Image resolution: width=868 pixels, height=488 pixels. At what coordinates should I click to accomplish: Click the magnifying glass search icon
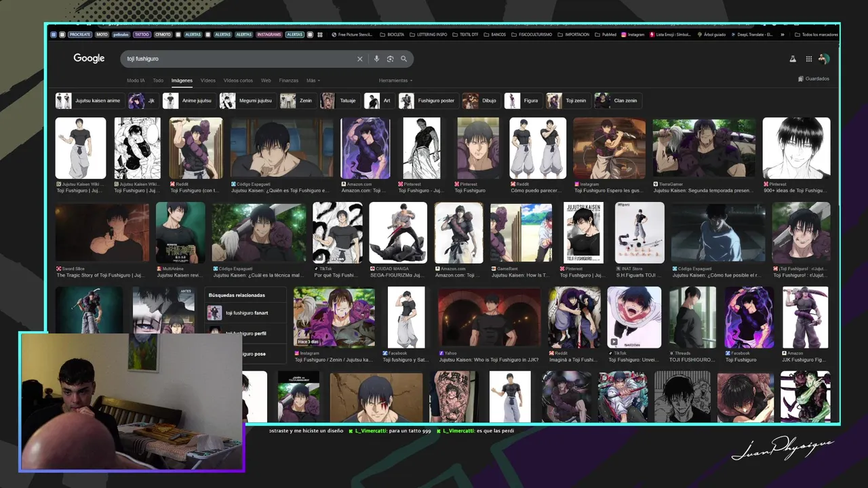403,59
